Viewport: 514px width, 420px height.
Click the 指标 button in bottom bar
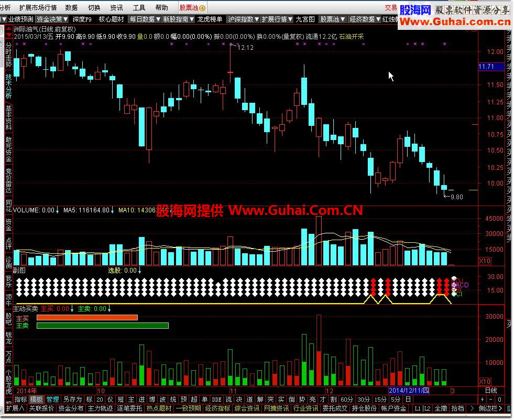coord(20,400)
